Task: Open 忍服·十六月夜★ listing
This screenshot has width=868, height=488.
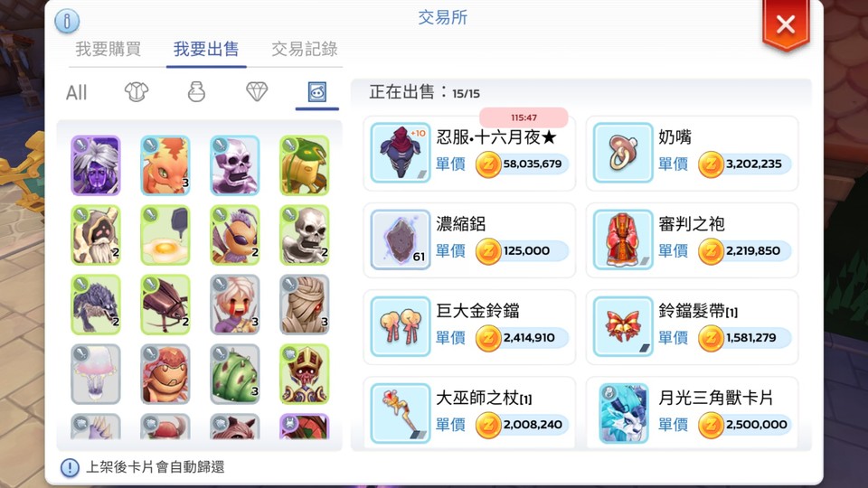Action: [x=469, y=154]
